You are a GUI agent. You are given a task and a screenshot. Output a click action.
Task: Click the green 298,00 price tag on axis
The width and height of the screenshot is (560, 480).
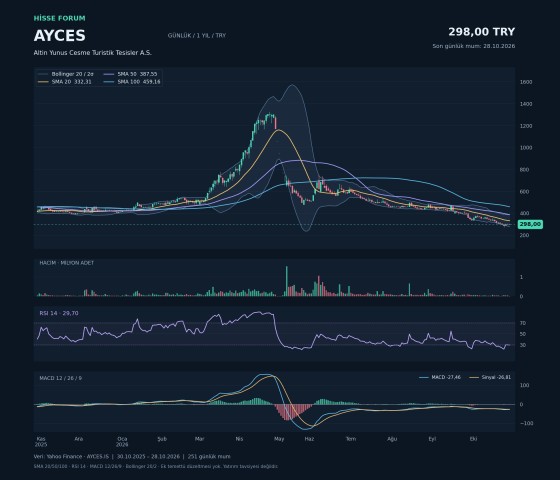point(530,224)
